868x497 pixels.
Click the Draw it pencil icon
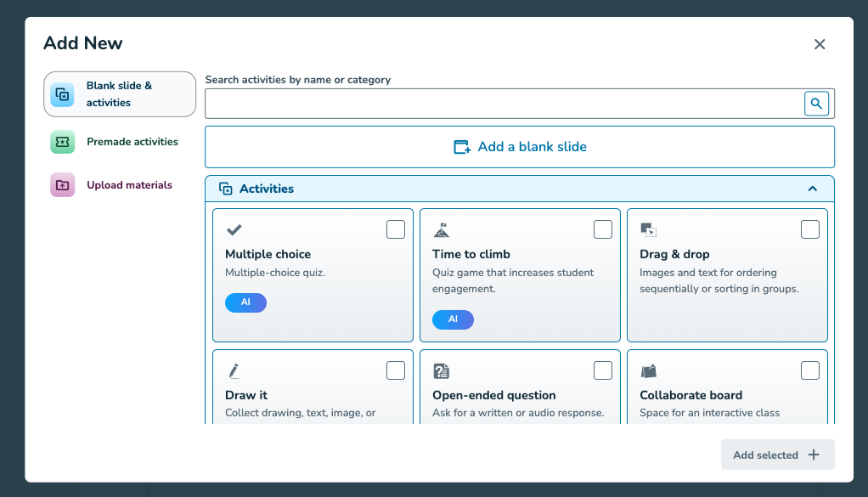234,370
